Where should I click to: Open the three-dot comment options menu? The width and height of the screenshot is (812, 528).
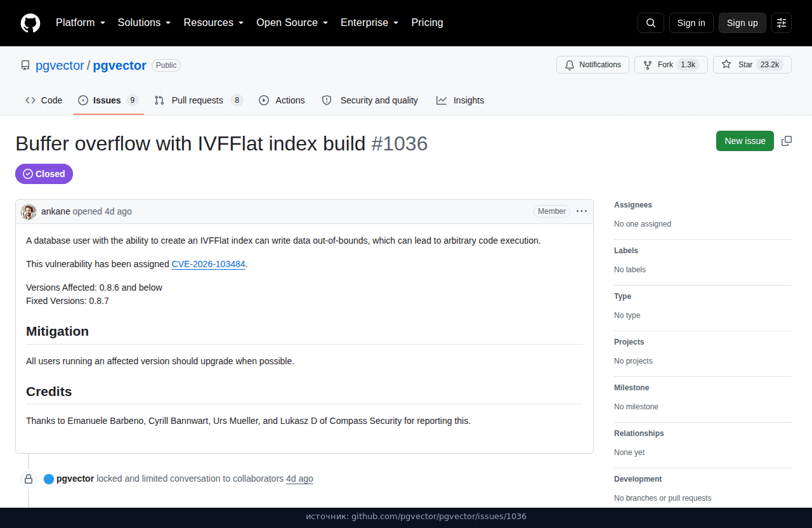click(582, 211)
